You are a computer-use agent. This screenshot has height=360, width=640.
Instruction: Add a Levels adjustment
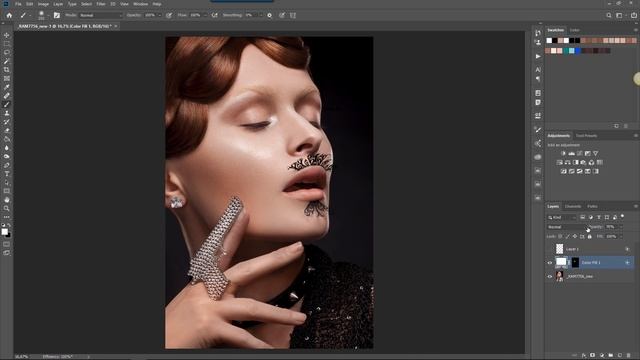[x=571, y=153]
